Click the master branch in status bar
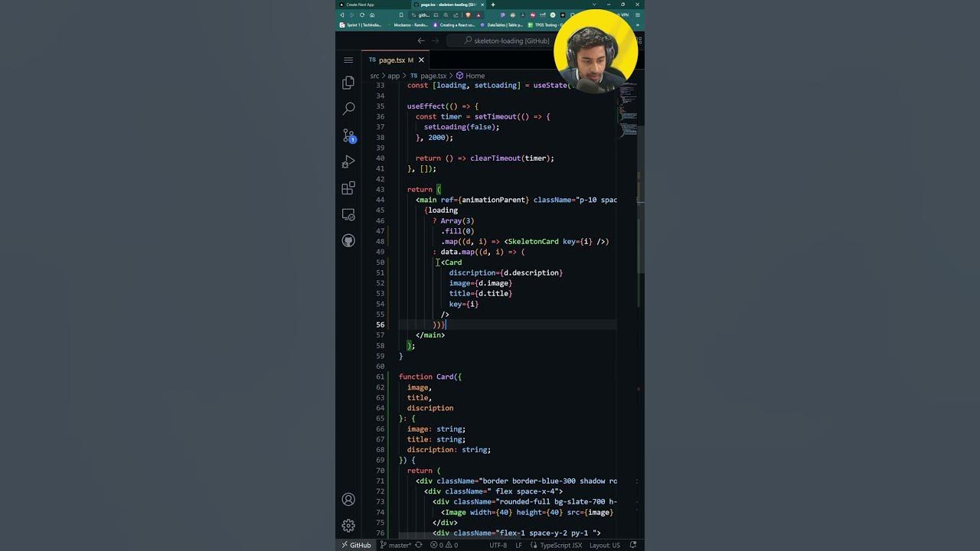This screenshot has width=980, height=551. pyautogui.click(x=396, y=545)
